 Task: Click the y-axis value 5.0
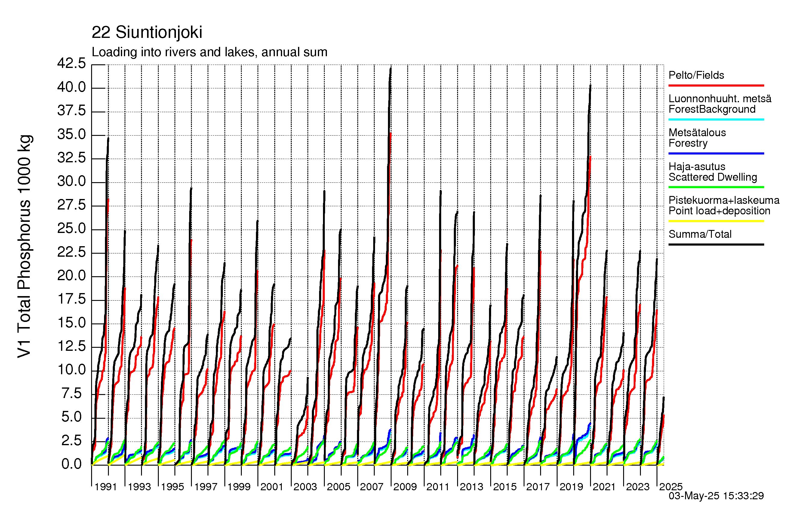pos(72,417)
